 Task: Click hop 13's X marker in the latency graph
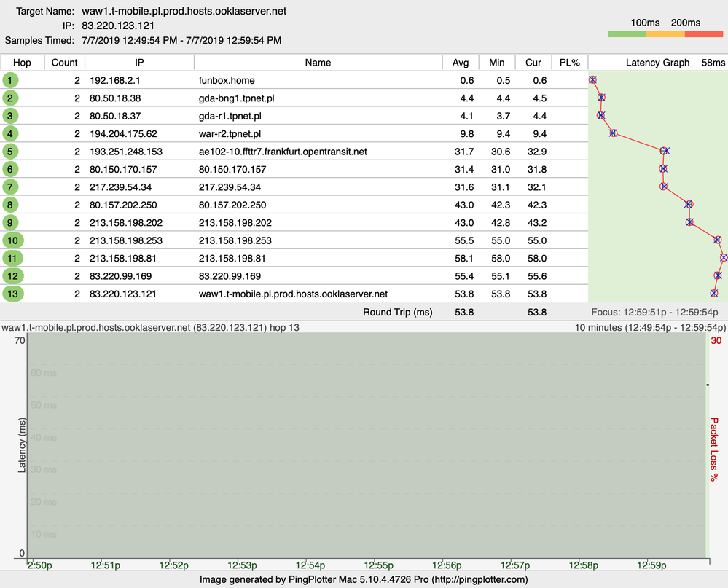click(x=714, y=294)
